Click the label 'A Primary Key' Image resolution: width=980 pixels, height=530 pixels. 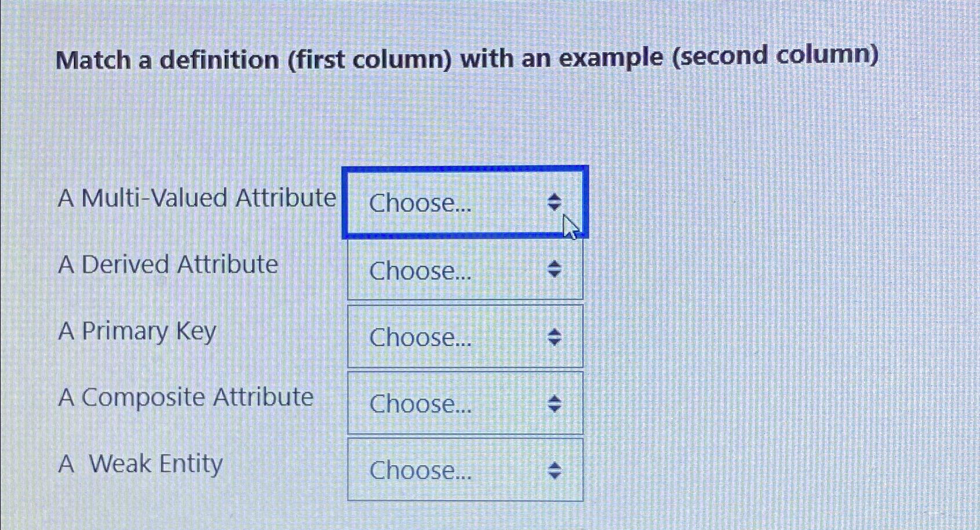[137, 331]
